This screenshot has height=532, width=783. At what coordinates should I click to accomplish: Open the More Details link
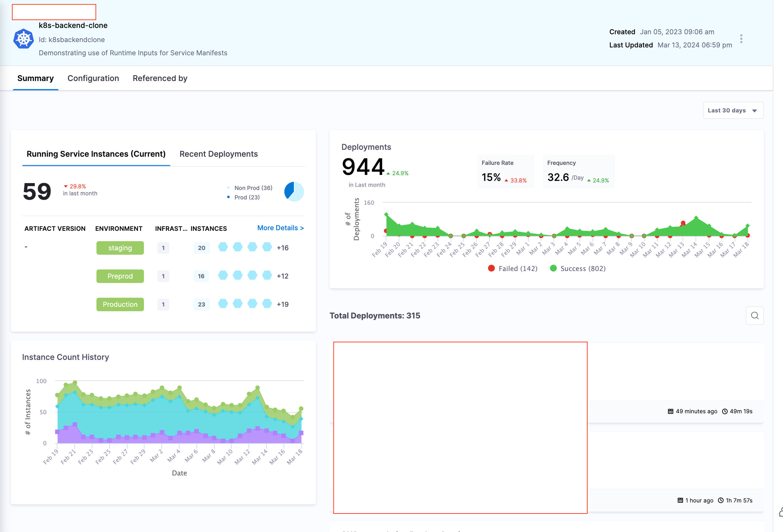point(280,228)
